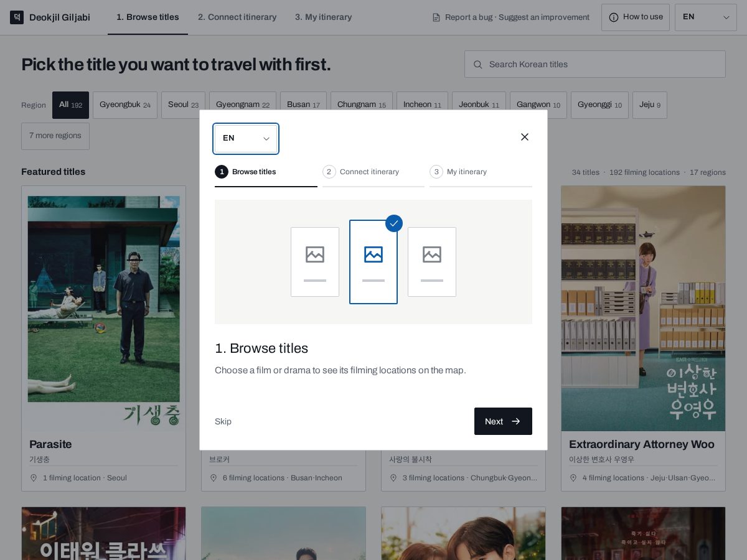Image resolution: width=747 pixels, height=560 pixels.
Task: Filter by Jeju region
Action: [x=650, y=105]
